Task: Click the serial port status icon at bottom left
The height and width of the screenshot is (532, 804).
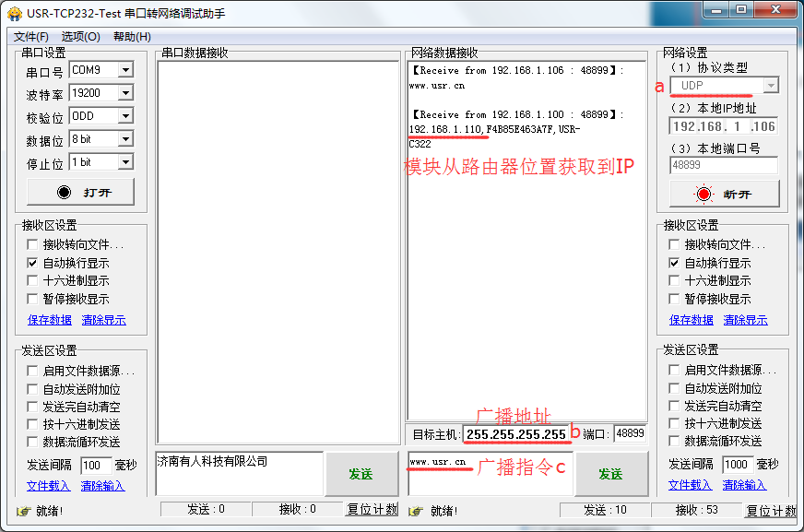Action: click(x=23, y=511)
